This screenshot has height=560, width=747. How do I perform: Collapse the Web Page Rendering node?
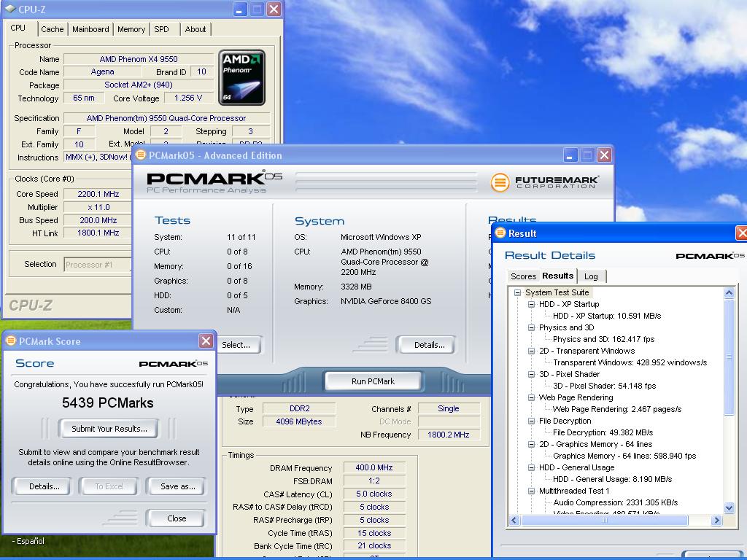(x=531, y=397)
